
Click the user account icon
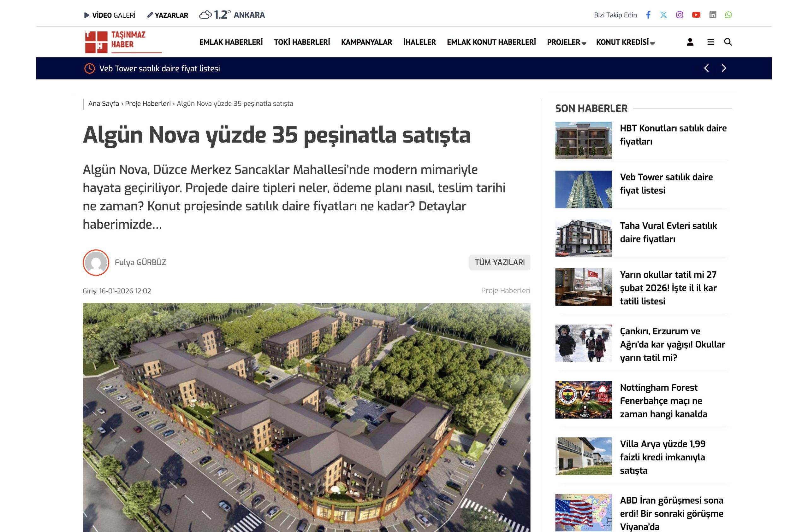690,42
